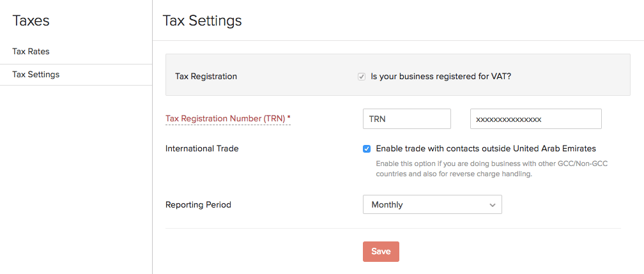This screenshot has height=274, width=644.
Task: Click the GCC/Non-GCC helper description text
Action: tap(491, 169)
